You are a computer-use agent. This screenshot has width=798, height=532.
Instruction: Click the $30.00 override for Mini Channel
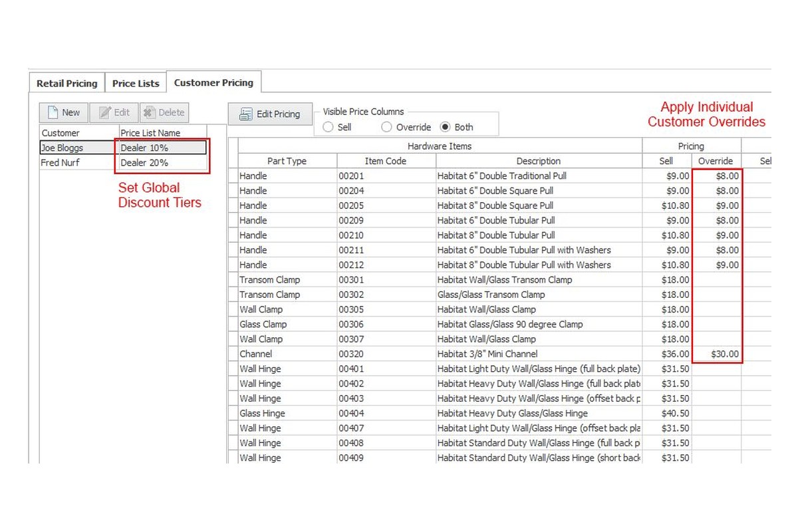tap(716, 354)
